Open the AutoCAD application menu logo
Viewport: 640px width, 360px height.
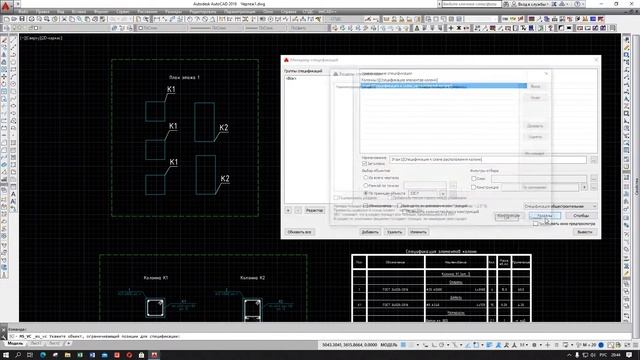pyautogui.click(x=5, y=6)
